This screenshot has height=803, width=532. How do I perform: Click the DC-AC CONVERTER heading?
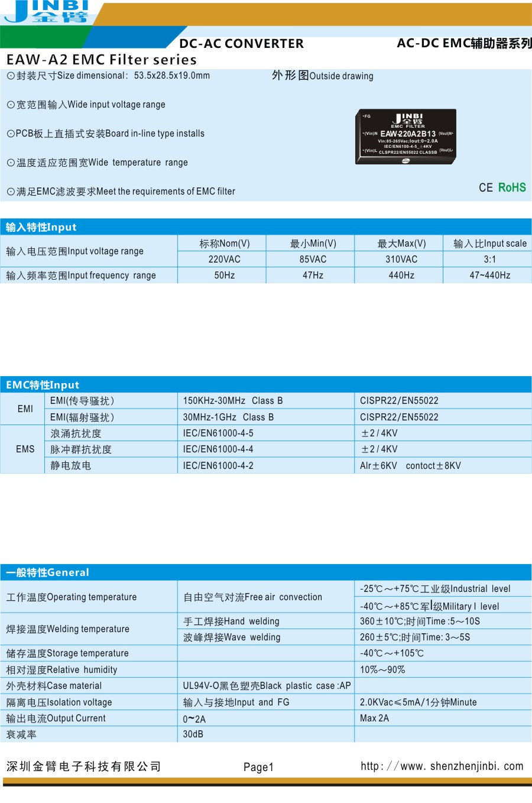tap(241, 44)
